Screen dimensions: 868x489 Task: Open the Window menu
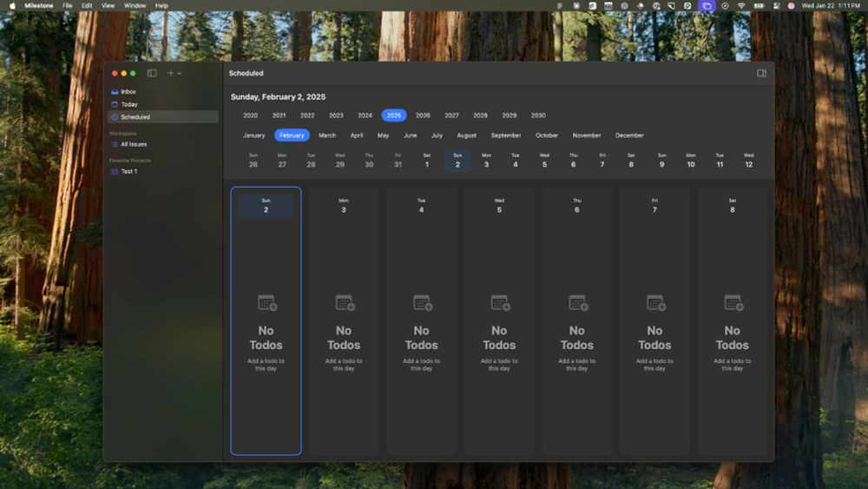point(135,5)
